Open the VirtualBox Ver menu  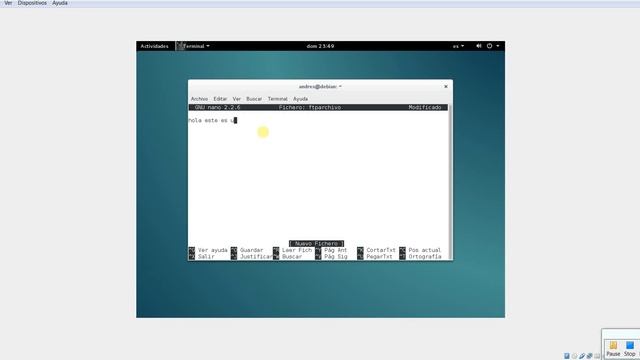8,3
